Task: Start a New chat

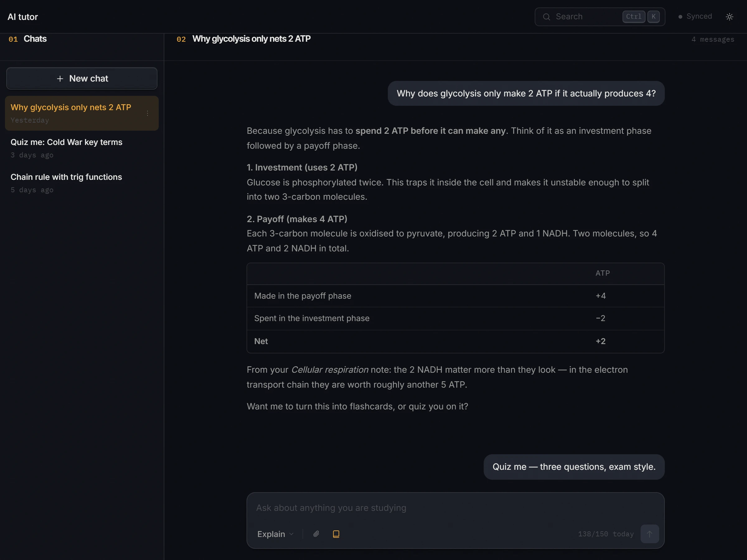Action: point(82,78)
